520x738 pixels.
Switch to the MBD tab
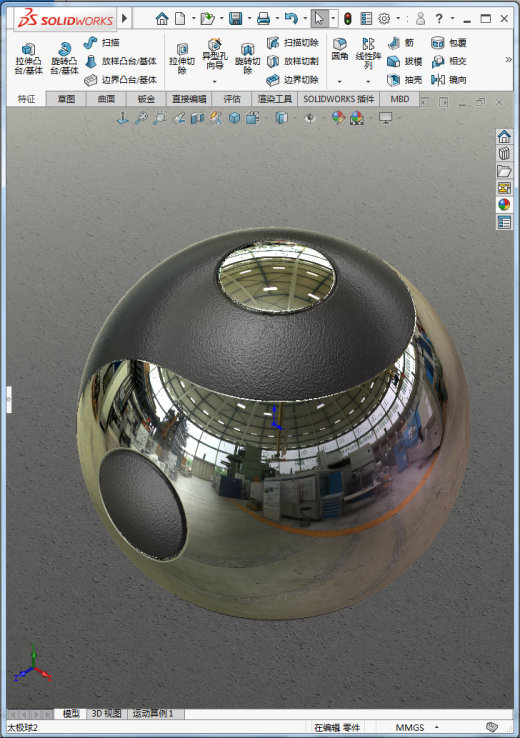coord(400,99)
